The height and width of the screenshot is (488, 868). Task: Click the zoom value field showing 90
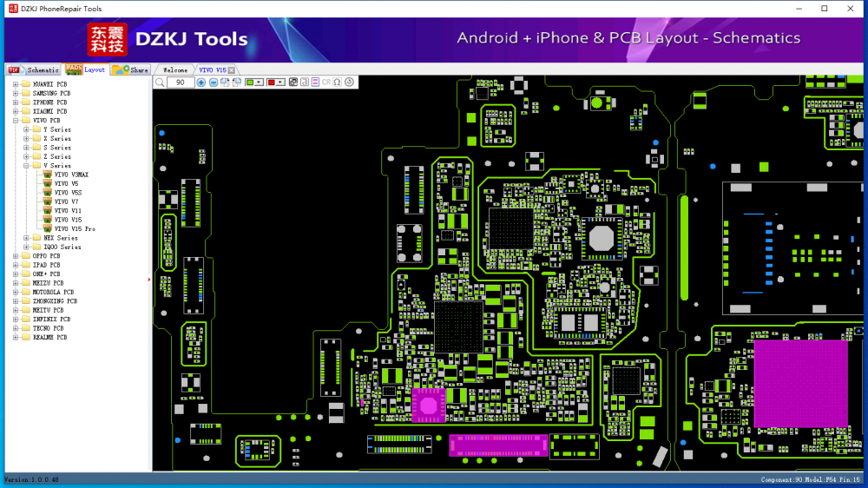(x=181, y=82)
